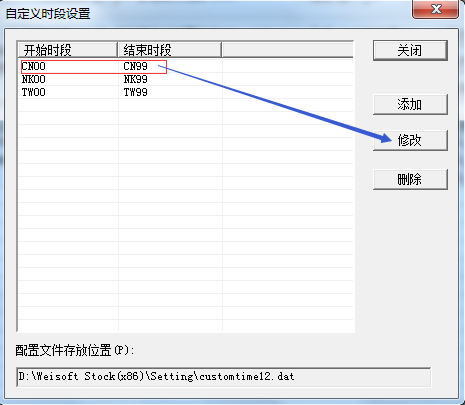
Task: Select the NK00 start period row
Action: tap(34, 79)
